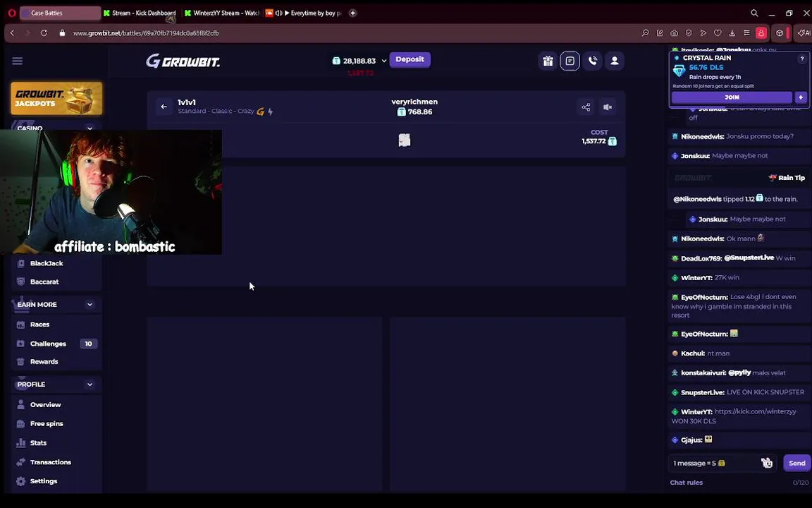Viewport: 812px width, 508px height.
Task: Click the play flow icon in address bar
Action: coord(703,32)
